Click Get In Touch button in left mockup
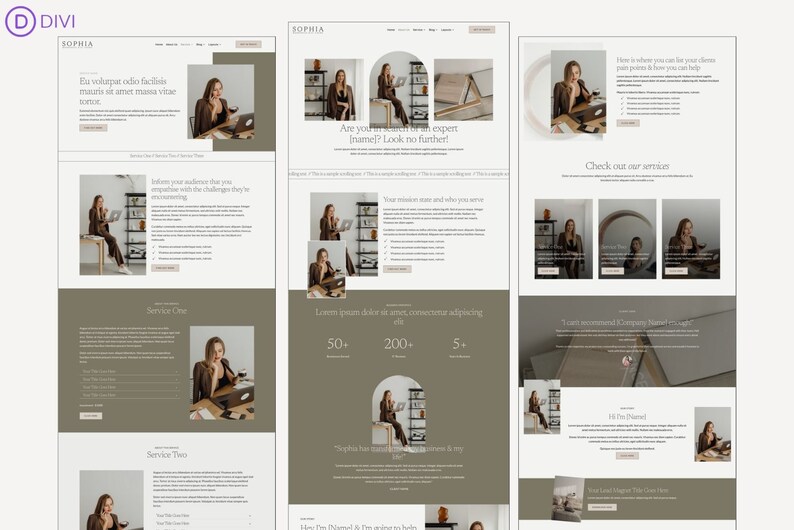 [x=249, y=45]
